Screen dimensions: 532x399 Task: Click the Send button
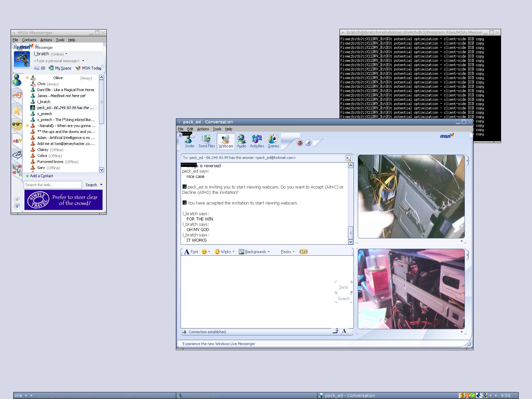pos(343,287)
